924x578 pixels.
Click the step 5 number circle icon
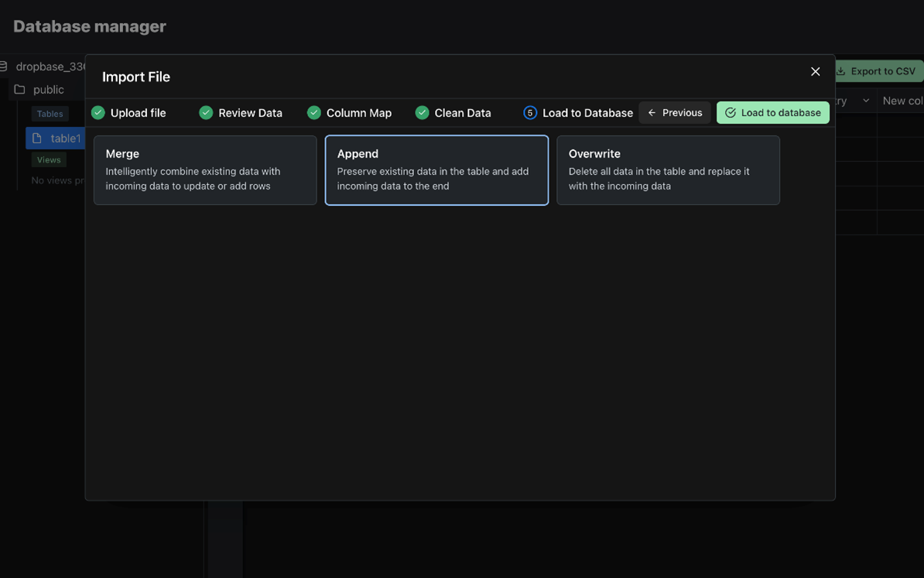click(x=530, y=113)
